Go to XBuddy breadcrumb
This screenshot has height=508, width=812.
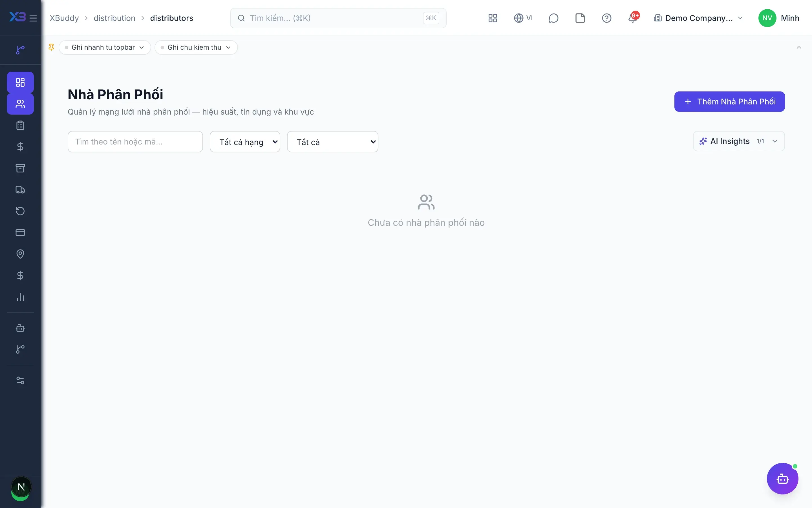[64, 18]
